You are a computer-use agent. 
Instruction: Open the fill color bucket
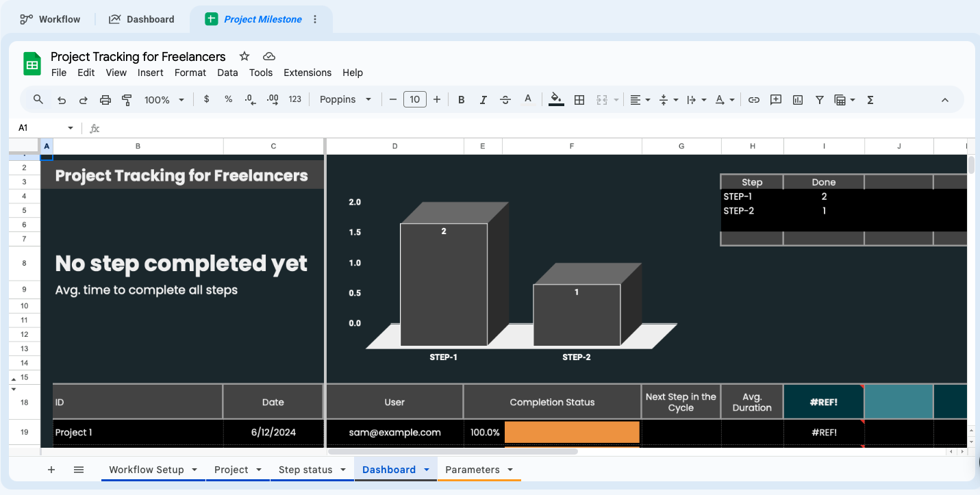coord(556,100)
